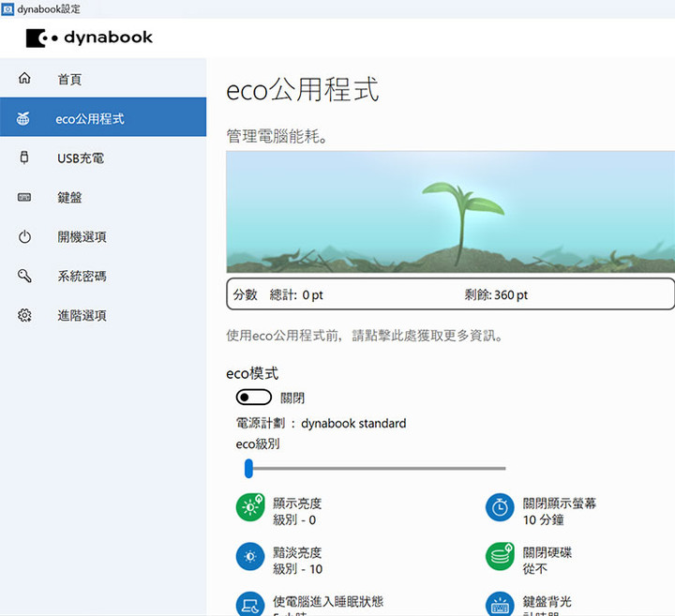Click the sprout plant image
675x616 pixels.
(450, 212)
